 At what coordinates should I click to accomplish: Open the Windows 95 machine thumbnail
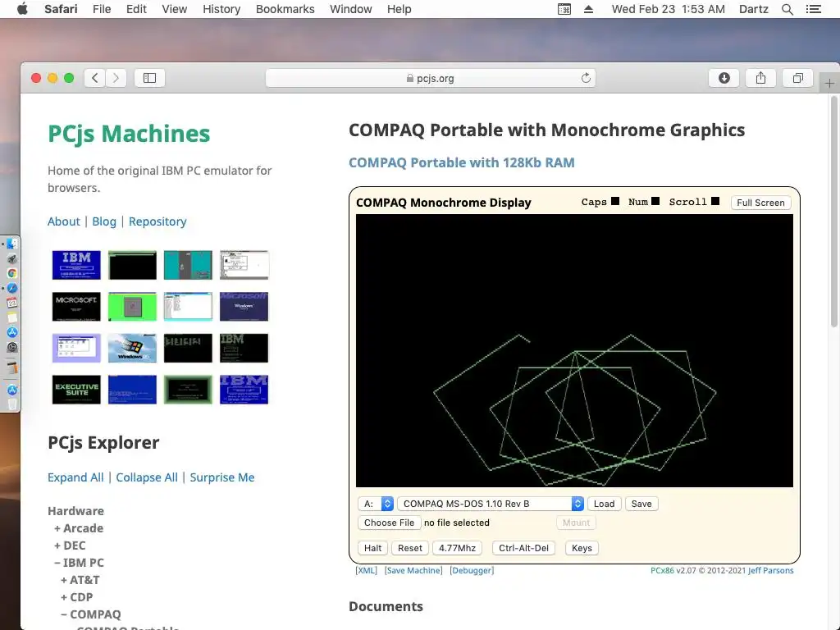click(x=132, y=348)
